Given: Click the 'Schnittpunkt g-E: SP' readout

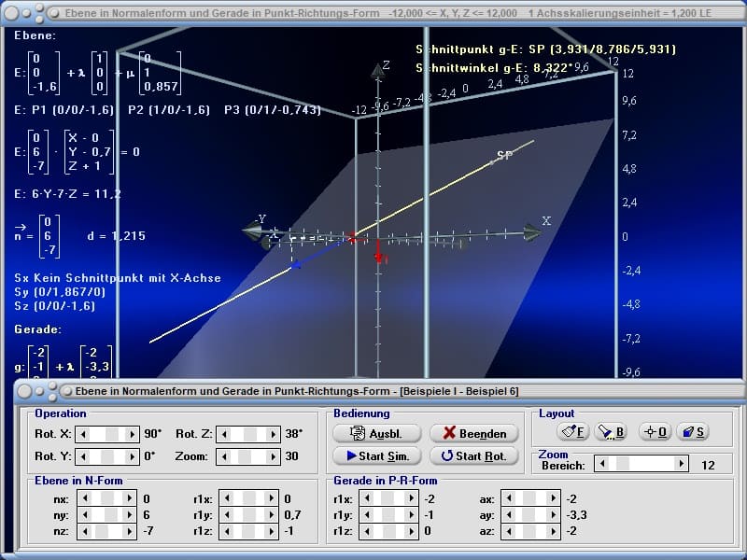Looking at the screenshot, I should point(545,49).
